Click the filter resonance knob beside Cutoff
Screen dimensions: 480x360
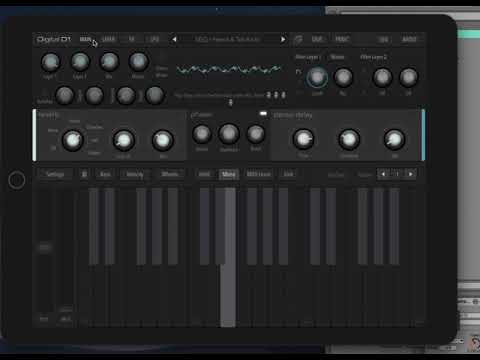pyautogui.click(x=343, y=77)
